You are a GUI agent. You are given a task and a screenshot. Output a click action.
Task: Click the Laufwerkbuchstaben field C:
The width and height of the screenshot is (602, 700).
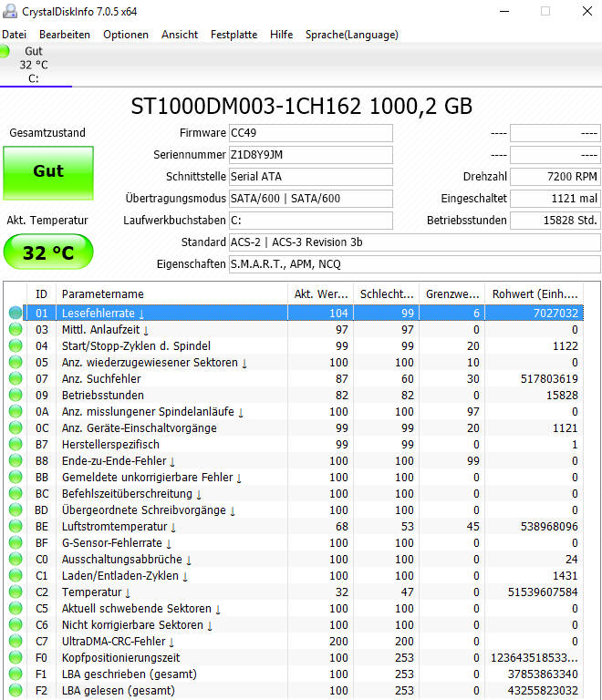pos(311,220)
